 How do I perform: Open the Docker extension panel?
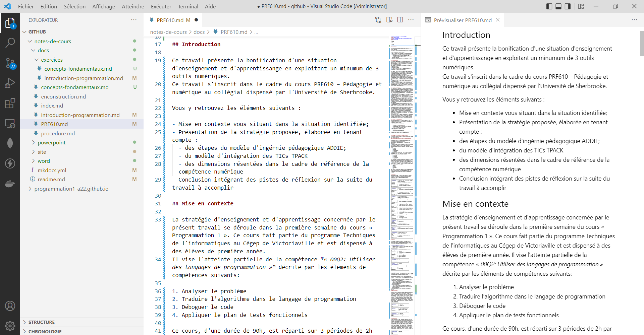point(10,184)
